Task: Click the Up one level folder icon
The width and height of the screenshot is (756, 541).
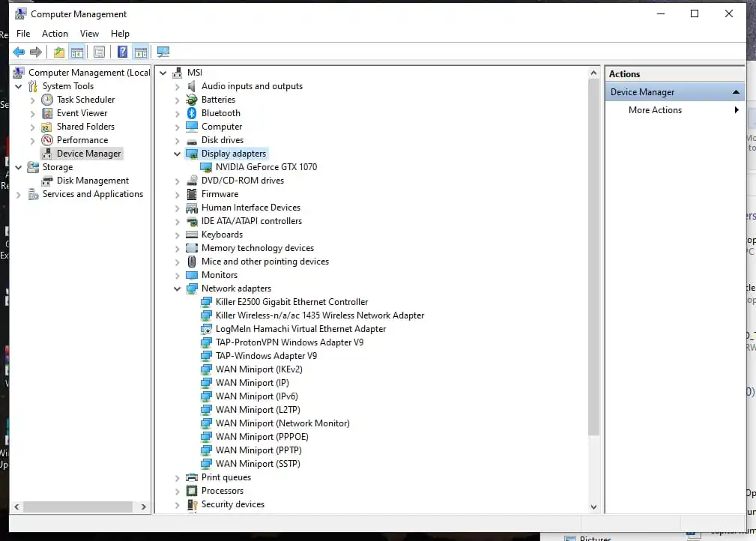Action: click(59, 52)
